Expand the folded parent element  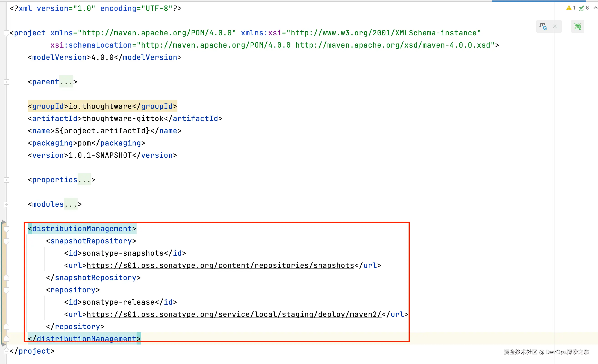(7, 82)
